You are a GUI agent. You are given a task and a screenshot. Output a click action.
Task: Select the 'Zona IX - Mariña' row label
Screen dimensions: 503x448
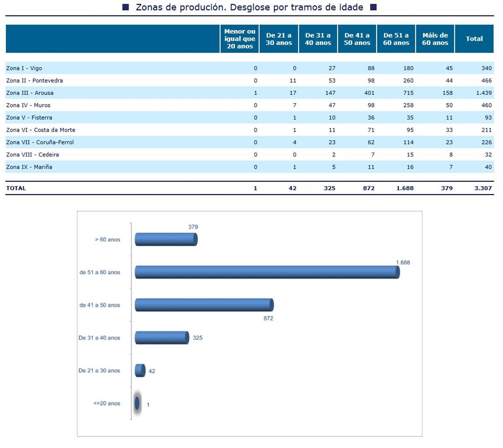(x=29, y=167)
